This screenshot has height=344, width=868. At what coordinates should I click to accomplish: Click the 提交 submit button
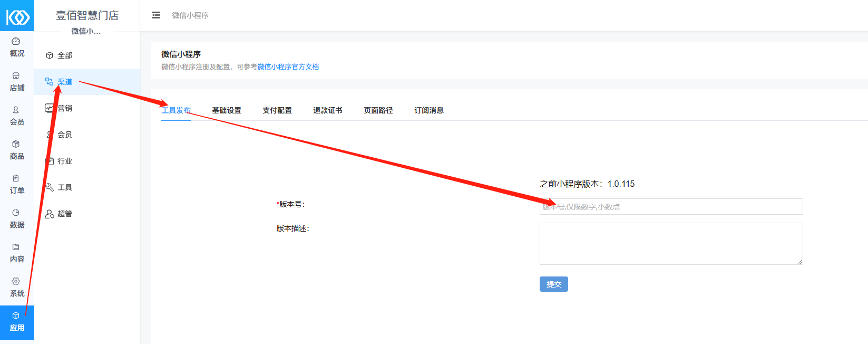pos(554,284)
